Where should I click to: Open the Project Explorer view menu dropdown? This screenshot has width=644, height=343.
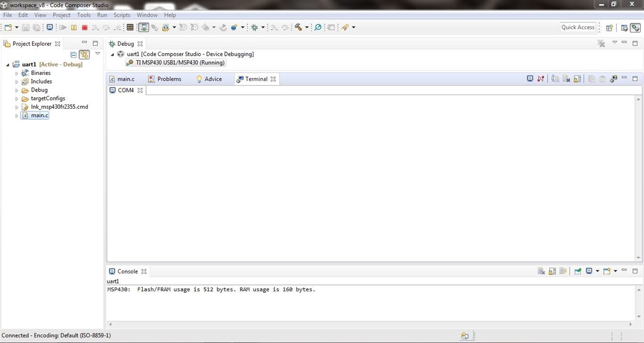point(97,53)
